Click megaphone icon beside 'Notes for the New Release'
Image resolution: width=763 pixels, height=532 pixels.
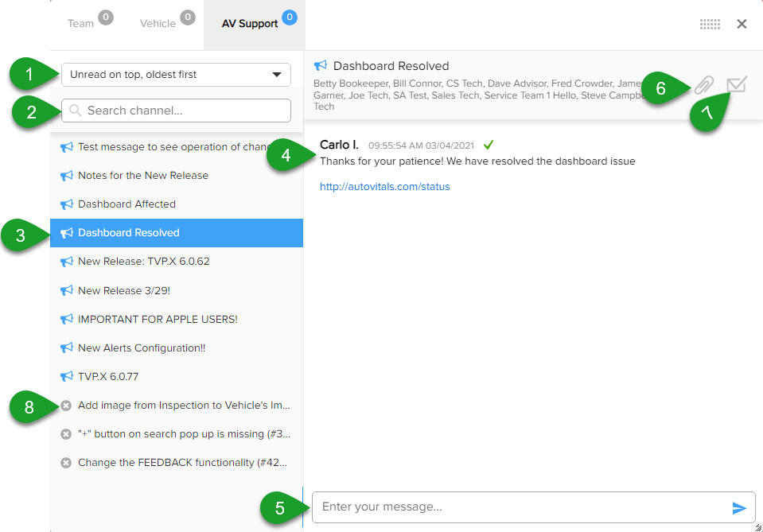coord(67,176)
